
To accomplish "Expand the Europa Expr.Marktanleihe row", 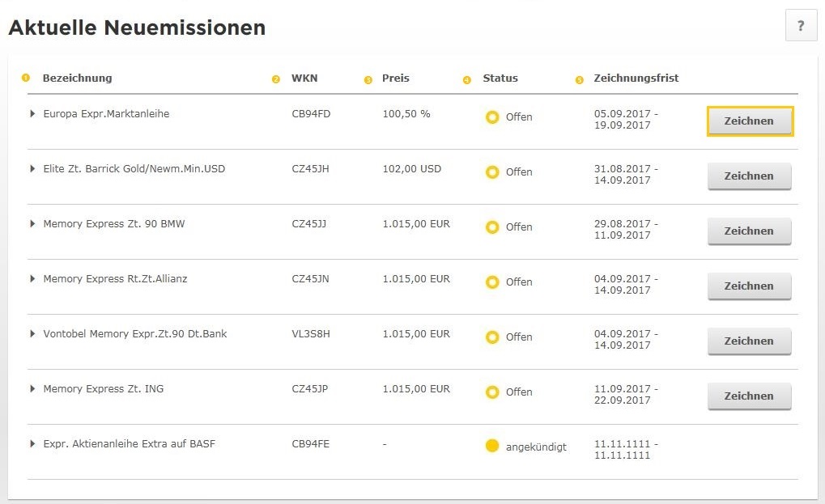I will coord(32,113).
